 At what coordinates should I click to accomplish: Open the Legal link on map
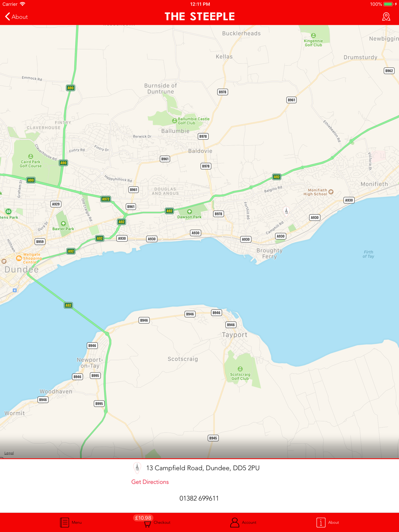[9, 453]
